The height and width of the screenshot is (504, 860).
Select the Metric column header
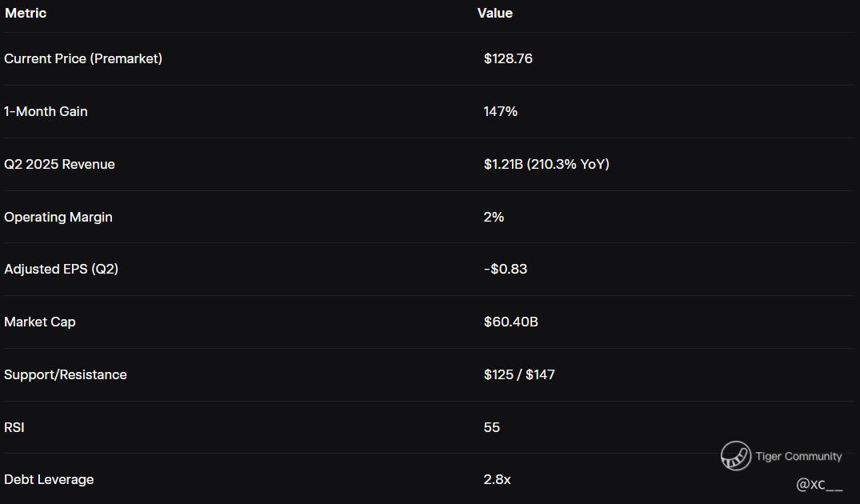pyautogui.click(x=26, y=14)
